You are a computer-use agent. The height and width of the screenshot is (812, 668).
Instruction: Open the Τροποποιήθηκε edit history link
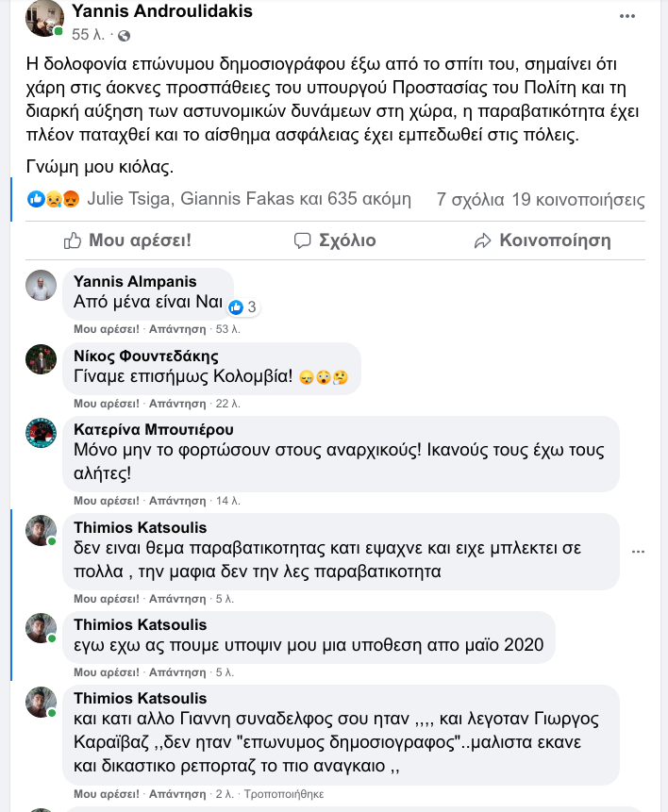point(288,794)
